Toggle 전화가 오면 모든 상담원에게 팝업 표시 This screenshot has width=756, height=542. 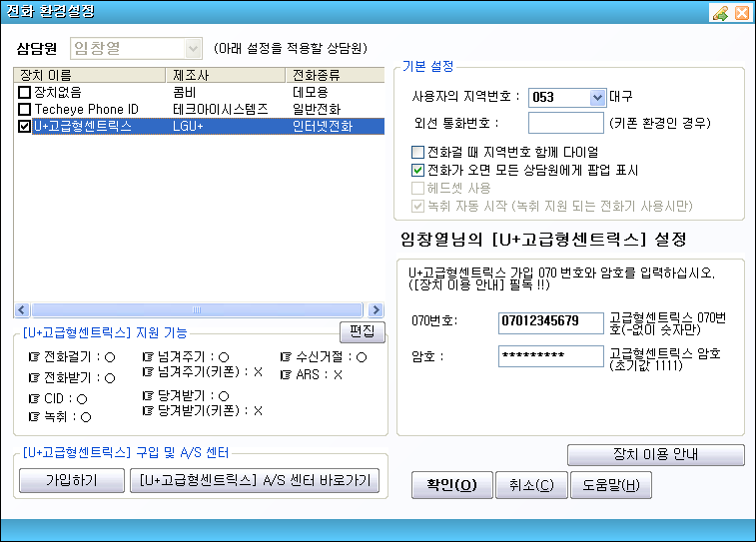pyautogui.click(x=417, y=170)
